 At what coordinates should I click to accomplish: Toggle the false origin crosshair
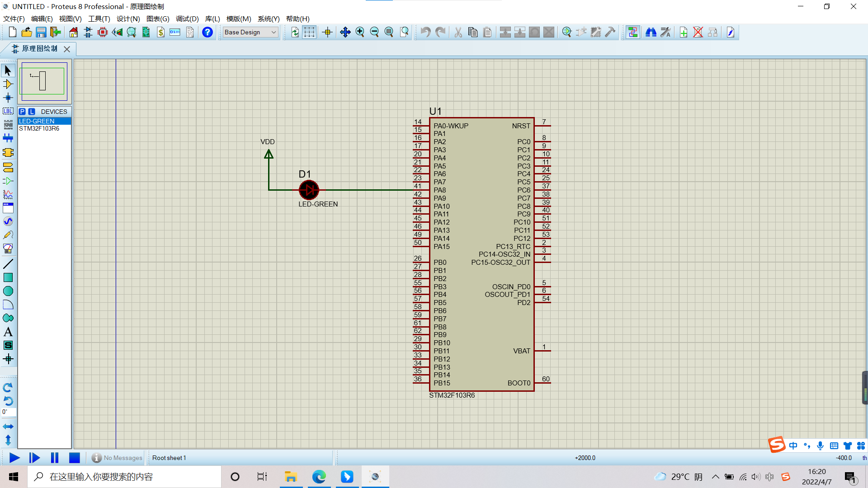[x=327, y=32]
